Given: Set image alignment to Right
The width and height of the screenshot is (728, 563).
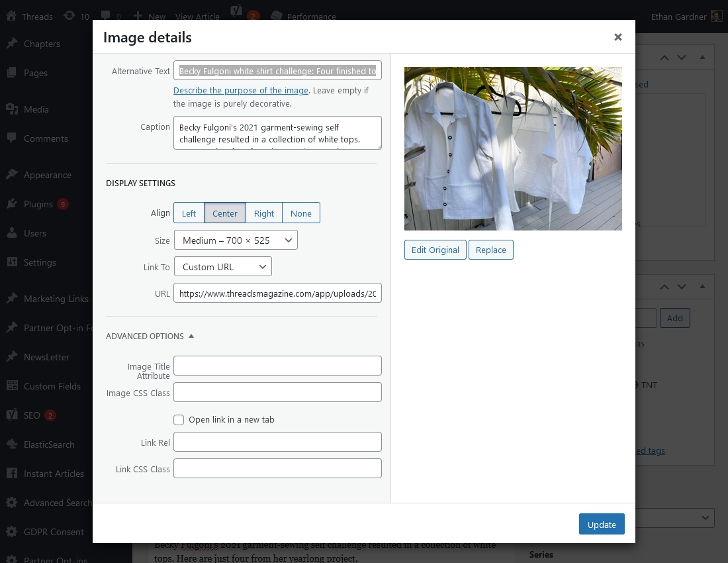Looking at the screenshot, I should (x=263, y=213).
